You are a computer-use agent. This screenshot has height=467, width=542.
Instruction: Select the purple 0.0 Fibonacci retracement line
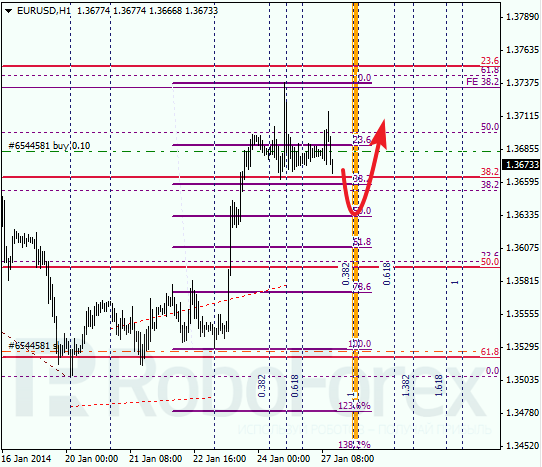click(272, 83)
